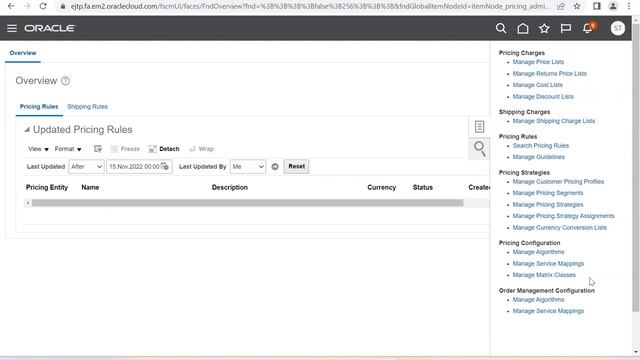Reload the page in the browser

click(x=43, y=6)
